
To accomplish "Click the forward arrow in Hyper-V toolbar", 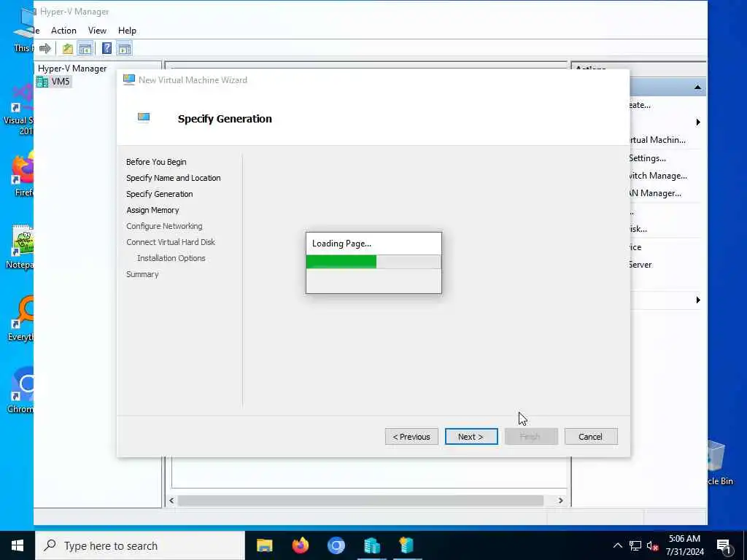I will pos(44,48).
